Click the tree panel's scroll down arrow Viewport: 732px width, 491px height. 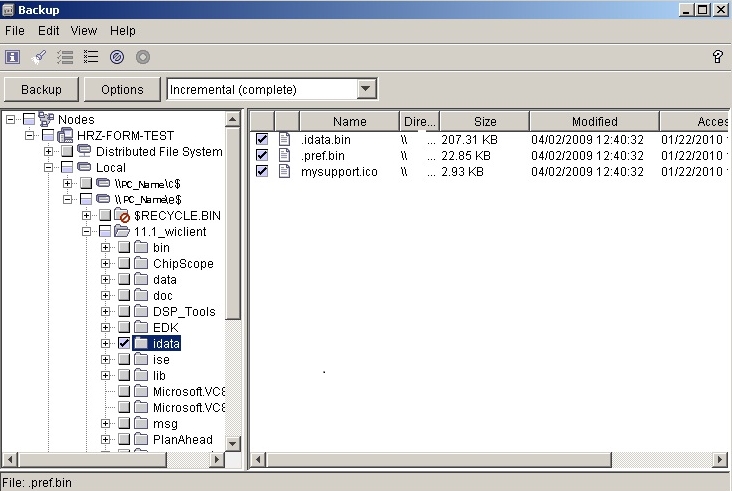click(233, 442)
